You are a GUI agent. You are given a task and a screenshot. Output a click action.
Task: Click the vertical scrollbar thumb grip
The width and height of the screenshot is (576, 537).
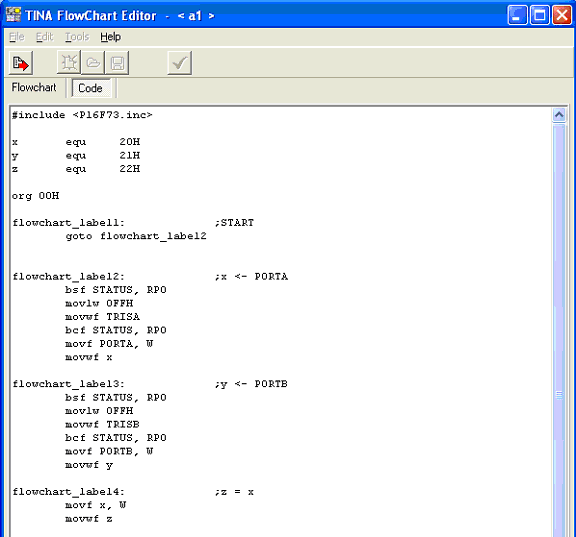tap(559, 395)
